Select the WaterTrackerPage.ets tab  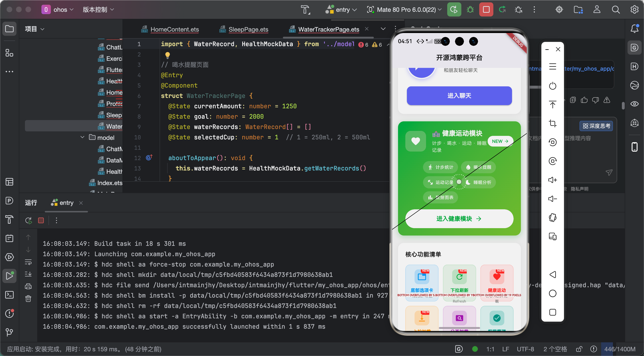(x=324, y=29)
